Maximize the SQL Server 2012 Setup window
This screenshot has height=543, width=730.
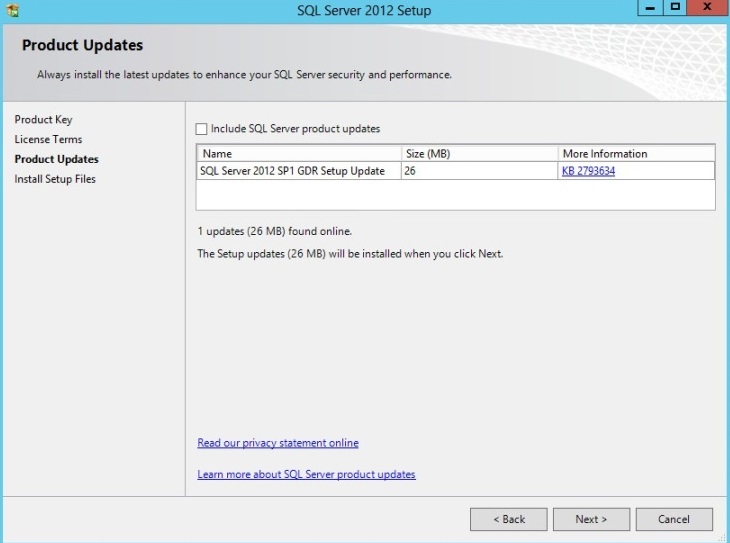pos(675,8)
